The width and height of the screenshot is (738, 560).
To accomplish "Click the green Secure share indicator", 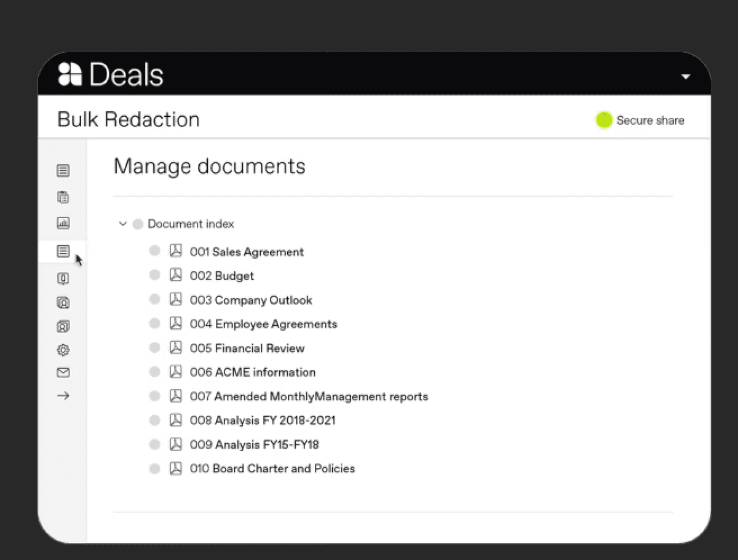I will click(604, 120).
